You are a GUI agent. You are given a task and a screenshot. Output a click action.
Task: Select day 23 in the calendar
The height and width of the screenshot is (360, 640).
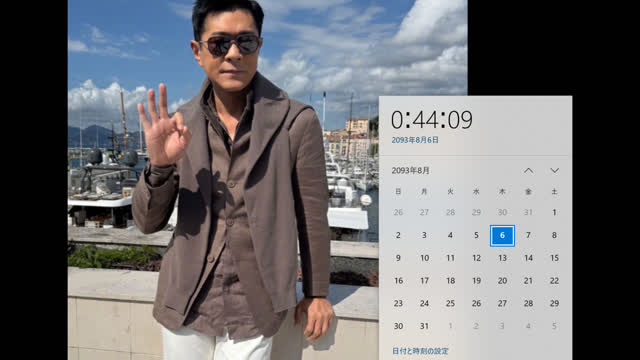[x=398, y=303]
